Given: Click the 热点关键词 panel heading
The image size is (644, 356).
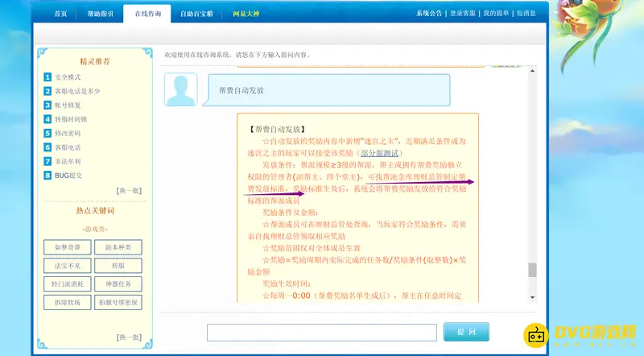Looking at the screenshot, I should pyautogui.click(x=95, y=210).
